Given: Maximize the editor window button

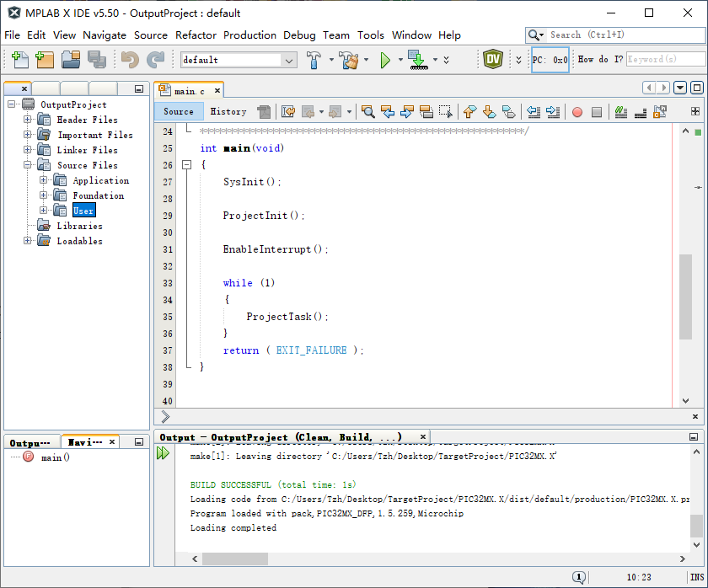Looking at the screenshot, I should [697, 88].
